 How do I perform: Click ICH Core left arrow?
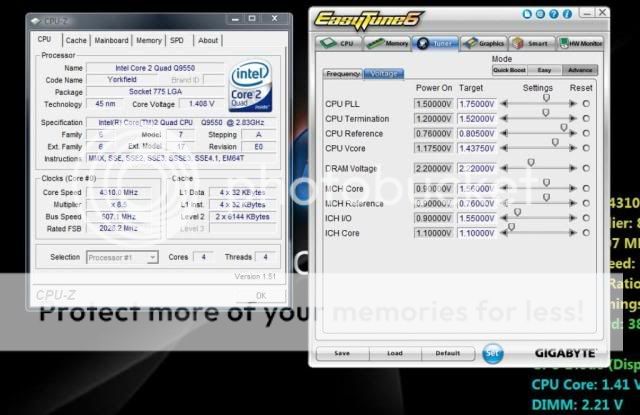(504, 233)
